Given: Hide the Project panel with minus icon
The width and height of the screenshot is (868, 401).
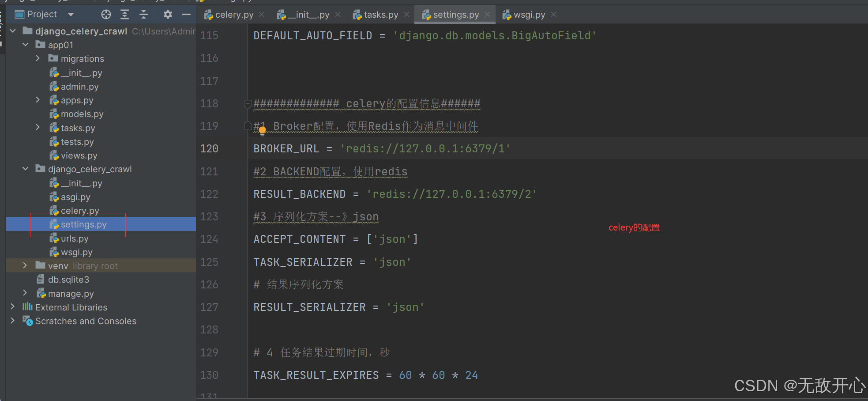Looking at the screenshot, I should click(187, 15).
